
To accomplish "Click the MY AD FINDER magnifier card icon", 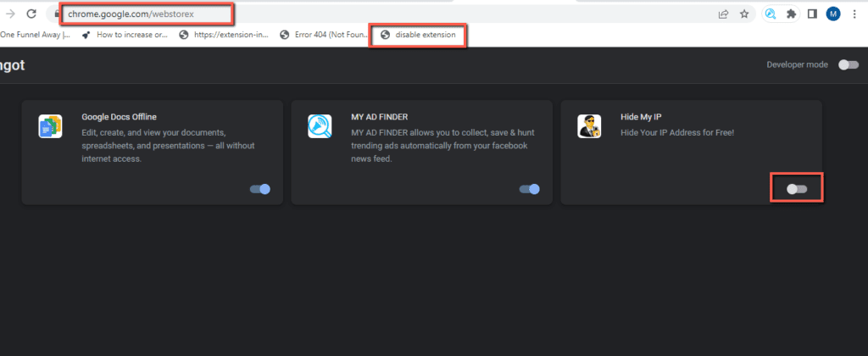I will click(x=320, y=126).
